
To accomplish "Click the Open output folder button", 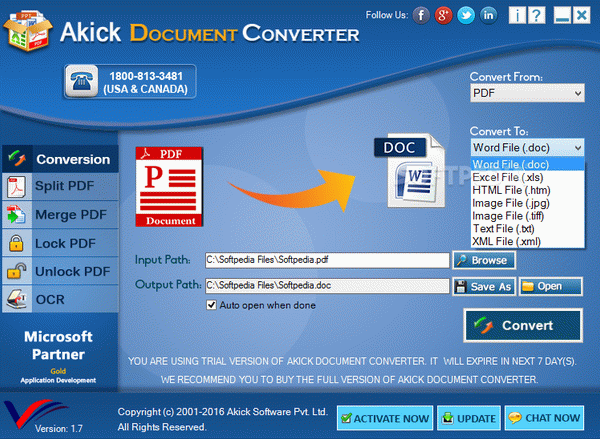I will (x=551, y=286).
